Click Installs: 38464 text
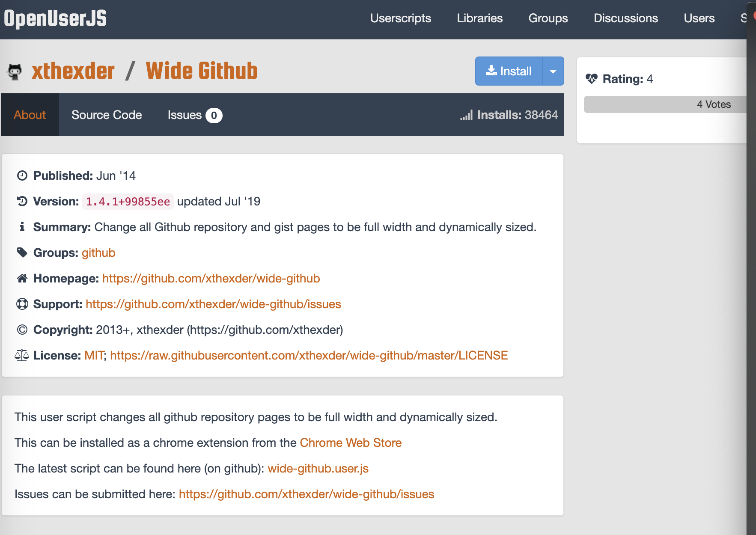756x535 pixels. [x=517, y=115]
